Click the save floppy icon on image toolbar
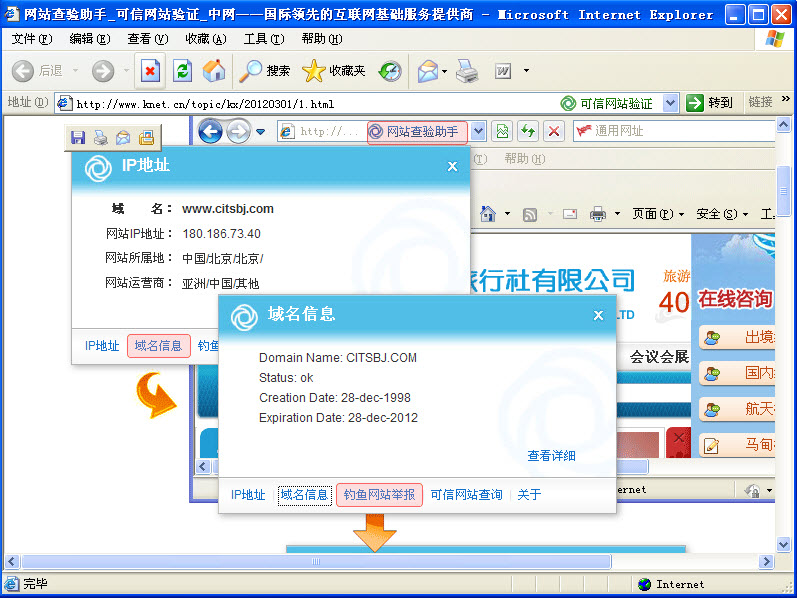Image resolution: width=797 pixels, height=598 pixels. coord(78,137)
